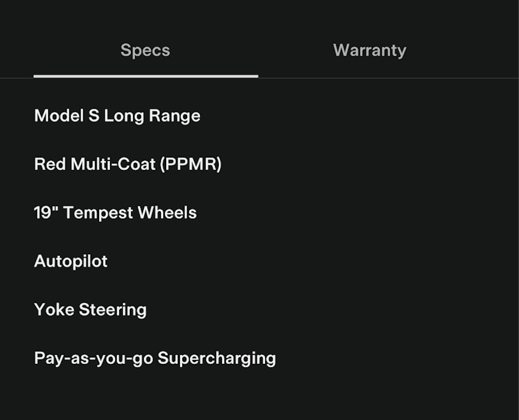Image resolution: width=519 pixels, height=420 pixels.
Task: Select the Autopilot spec item
Action: tap(71, 261)
